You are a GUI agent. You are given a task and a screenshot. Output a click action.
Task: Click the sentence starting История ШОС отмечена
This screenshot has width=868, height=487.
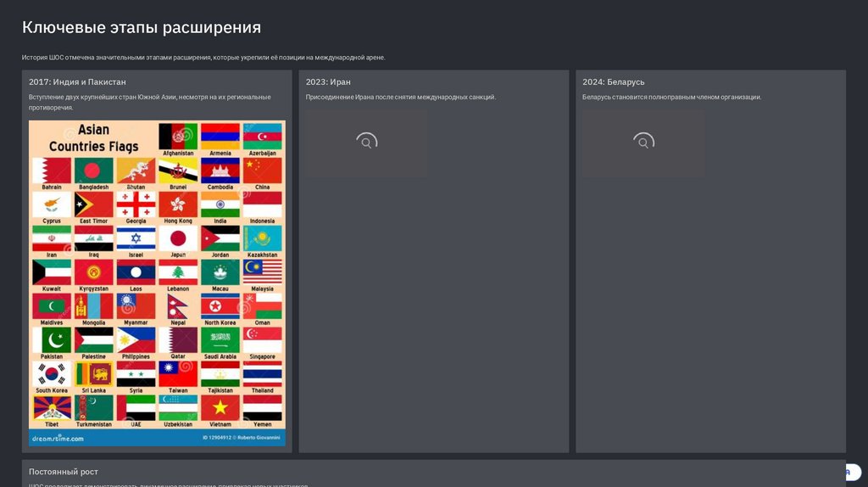203,58
